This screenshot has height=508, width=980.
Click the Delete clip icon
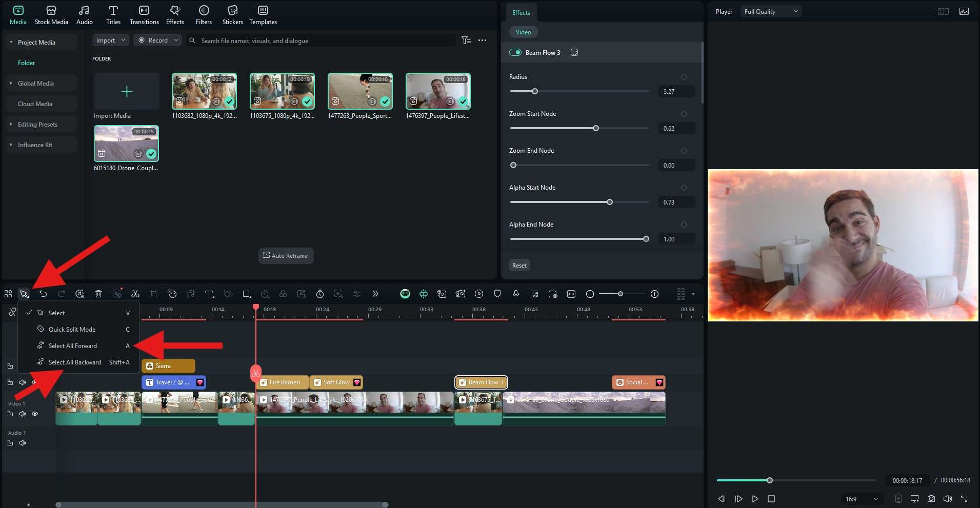98,294
